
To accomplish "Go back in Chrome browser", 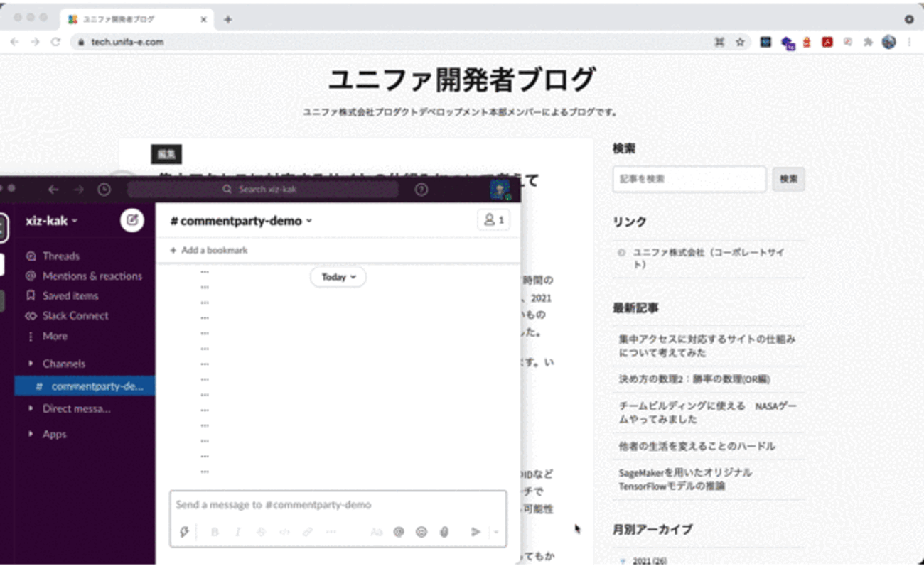I will [x=15, y=42].
